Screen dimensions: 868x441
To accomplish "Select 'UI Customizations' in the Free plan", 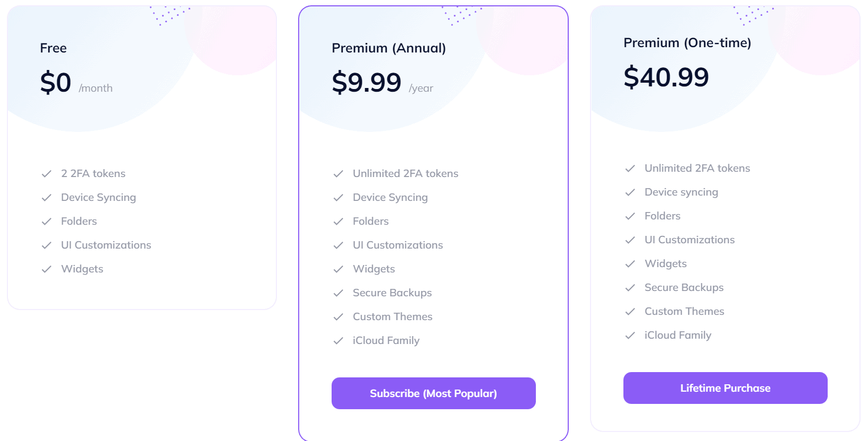I will pos(105,245).
